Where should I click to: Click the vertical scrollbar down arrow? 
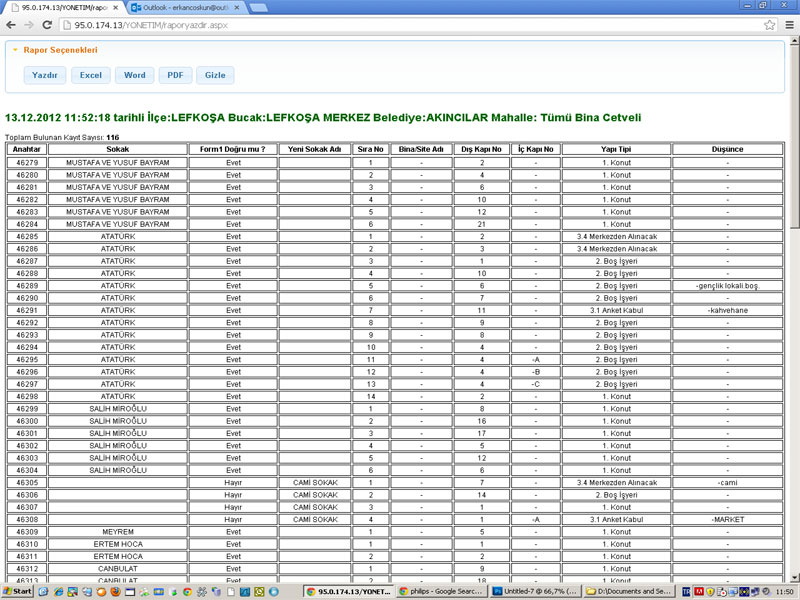[x=794, y=577]
